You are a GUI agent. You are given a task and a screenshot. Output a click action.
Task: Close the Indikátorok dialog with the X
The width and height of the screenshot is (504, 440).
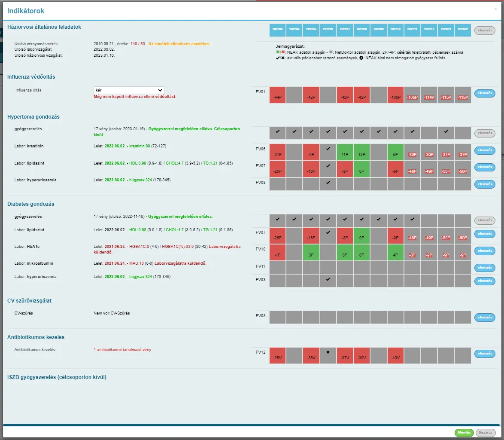(x=495, y=9)
